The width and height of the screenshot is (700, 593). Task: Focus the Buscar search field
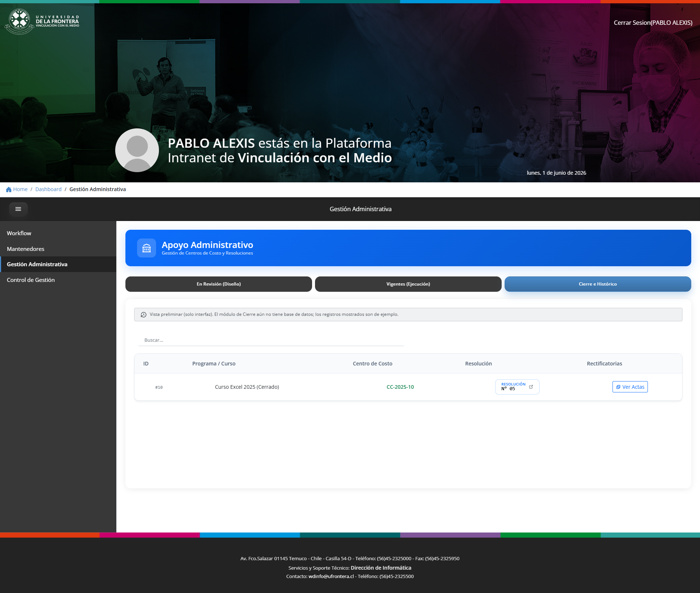(x=271, y=340)
